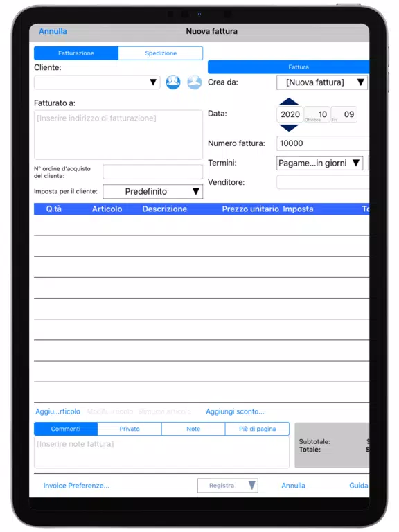
Task: Focus the Numero fattura field
Action: tap(323, 143)
